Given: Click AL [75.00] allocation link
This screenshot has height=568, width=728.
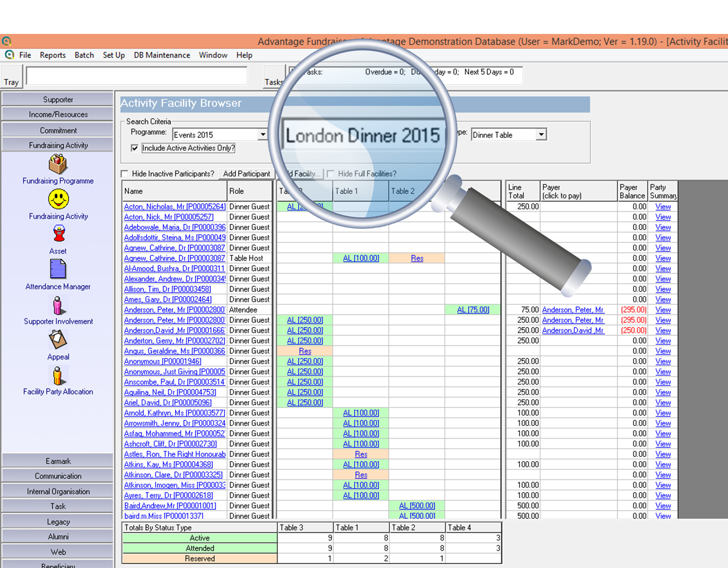Looking at the screenshot, I should [473, 310].
